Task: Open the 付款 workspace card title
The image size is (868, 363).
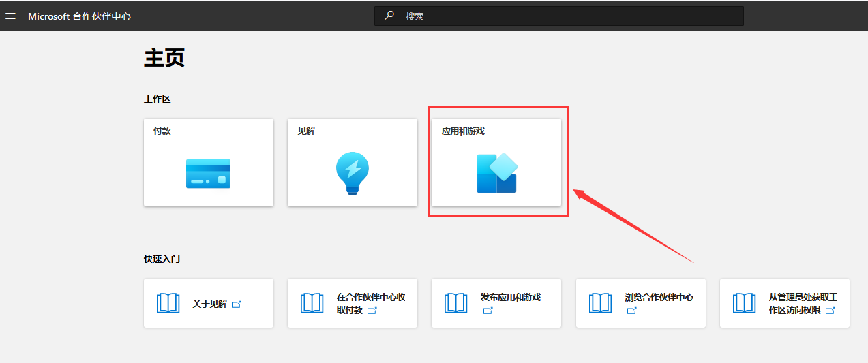Action: (x=162, y=131)
